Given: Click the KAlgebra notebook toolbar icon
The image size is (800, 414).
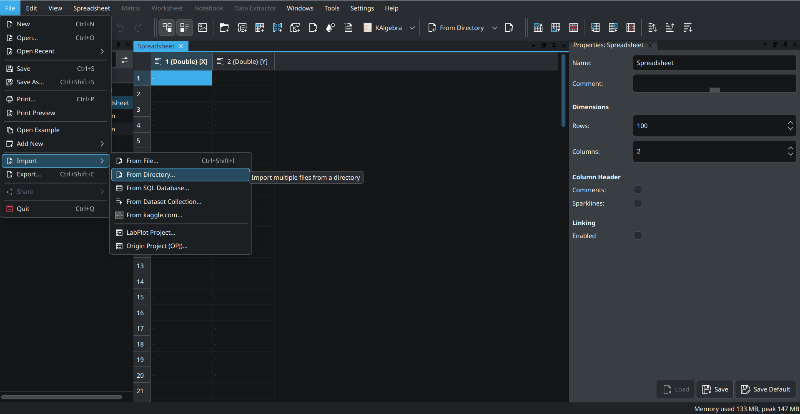Looking at the screenshot, I should (x=369, y=28).
